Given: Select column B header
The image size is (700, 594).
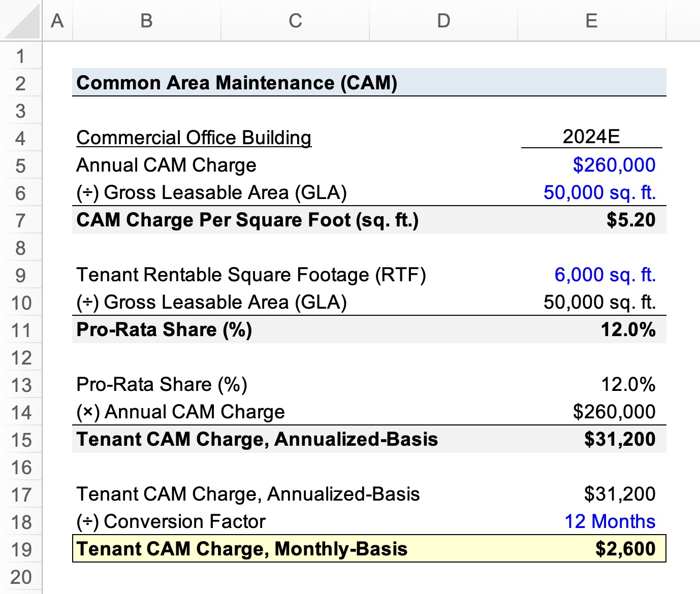Looking at the screenshot, I should click(x=147, y=20).
